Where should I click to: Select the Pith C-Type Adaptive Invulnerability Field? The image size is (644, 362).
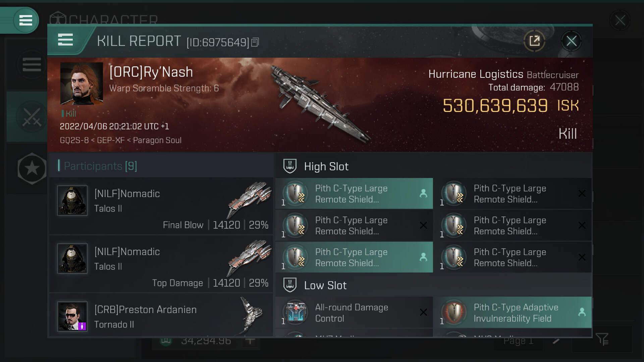pyautogui.click(x=513, y=312)
